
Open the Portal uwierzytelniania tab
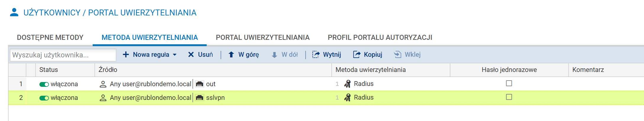pyautogui.click(x=263, y=37)
